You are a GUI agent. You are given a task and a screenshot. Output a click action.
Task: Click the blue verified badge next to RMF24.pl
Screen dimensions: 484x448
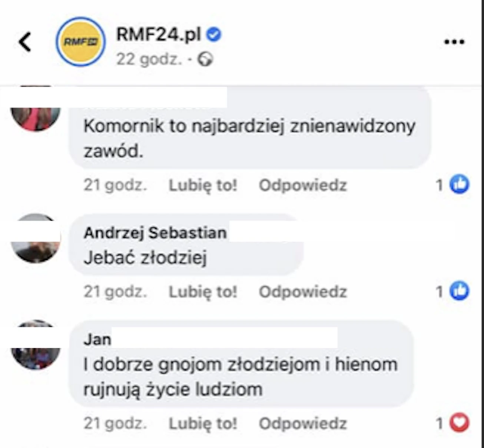click(214, 35)
